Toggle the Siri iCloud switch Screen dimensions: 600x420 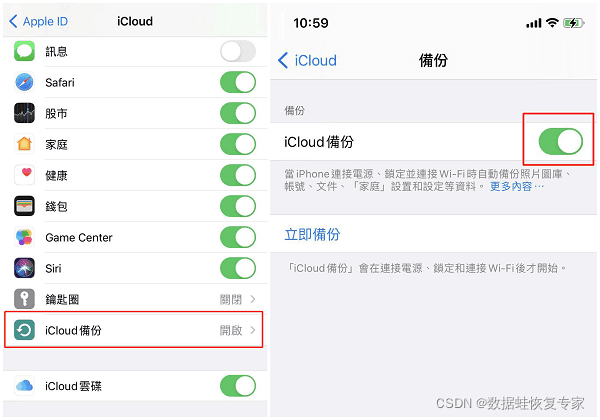pyautogui.click(x=238, y=268)
